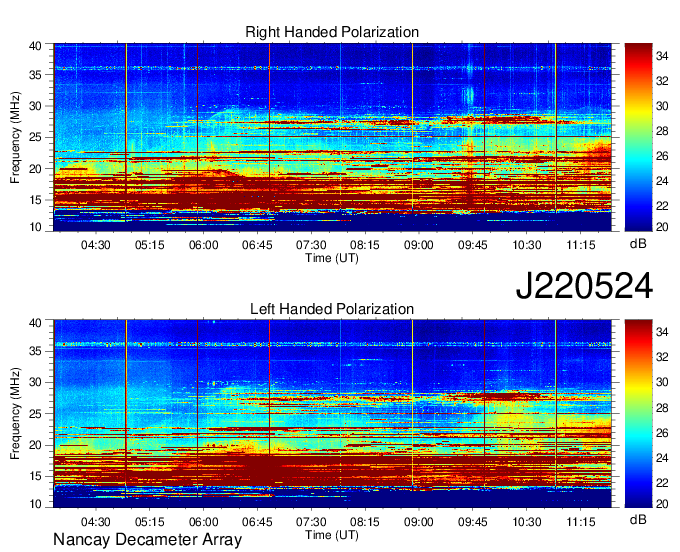
Task: Click the Frequency (MHz) label of Right Handed plot
Action: (x=15, y=137)
